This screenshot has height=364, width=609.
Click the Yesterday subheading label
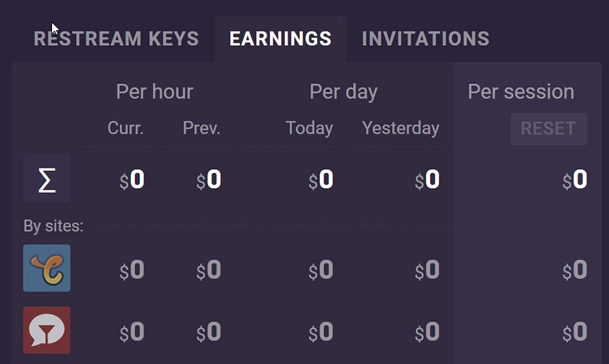(401, 128)
